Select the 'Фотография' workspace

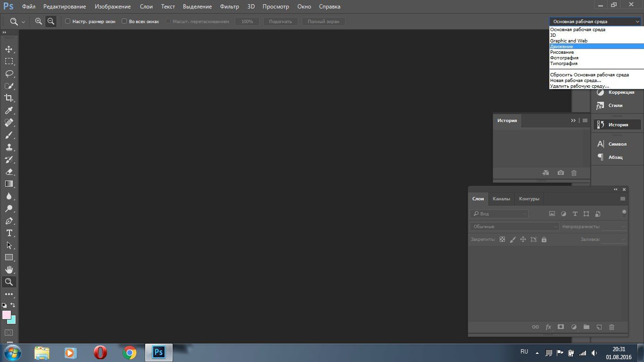(x=596, y=58)
